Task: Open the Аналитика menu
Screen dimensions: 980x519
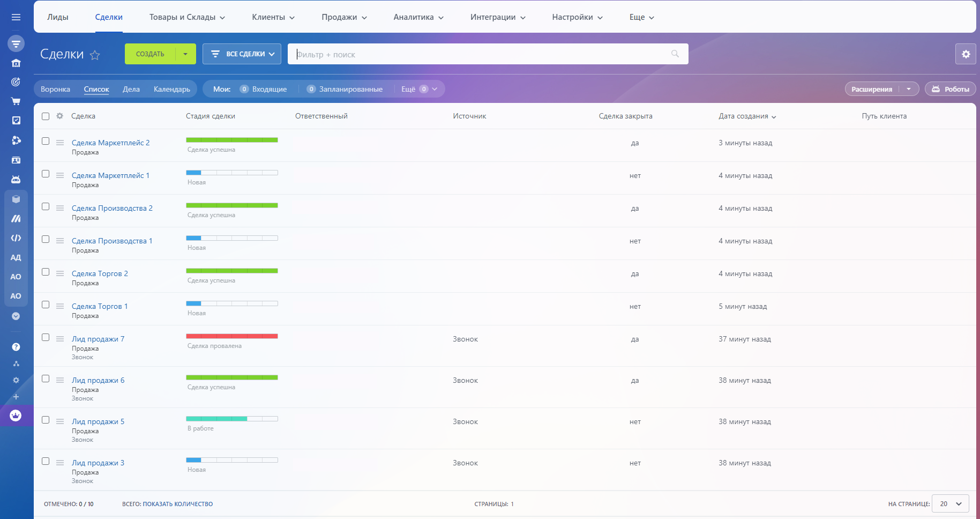Action: tap(418, 17)
